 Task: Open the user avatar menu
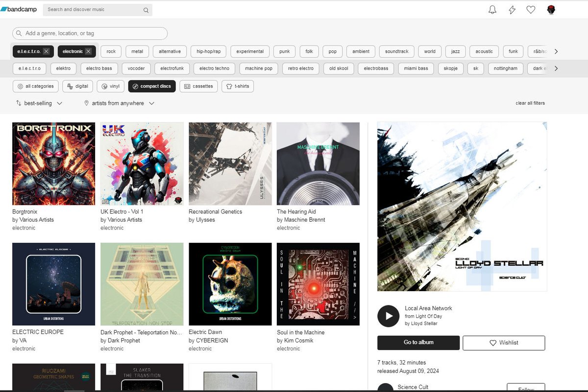pyautogui.click(x=551, y=10)
